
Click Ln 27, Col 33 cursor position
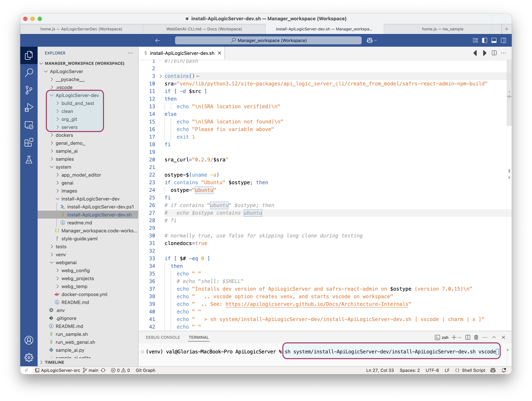pyautogui.click(x=380, y=370)
